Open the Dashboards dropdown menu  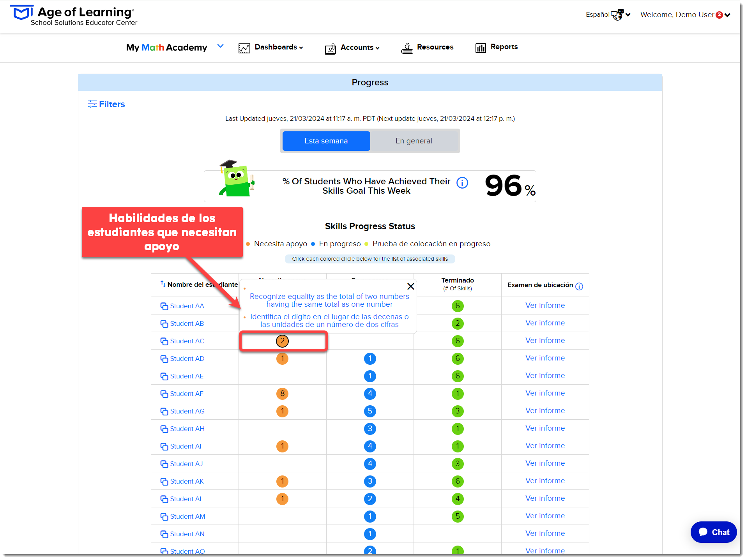pos(279,47)
